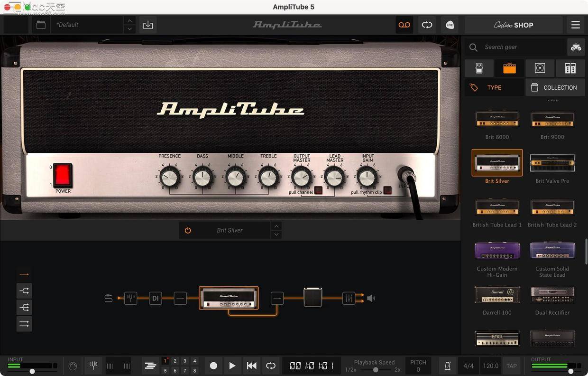Click the rewind to start button
This screenshot has width=588, height=376.
pyautogui.click(x=252, y=366)
